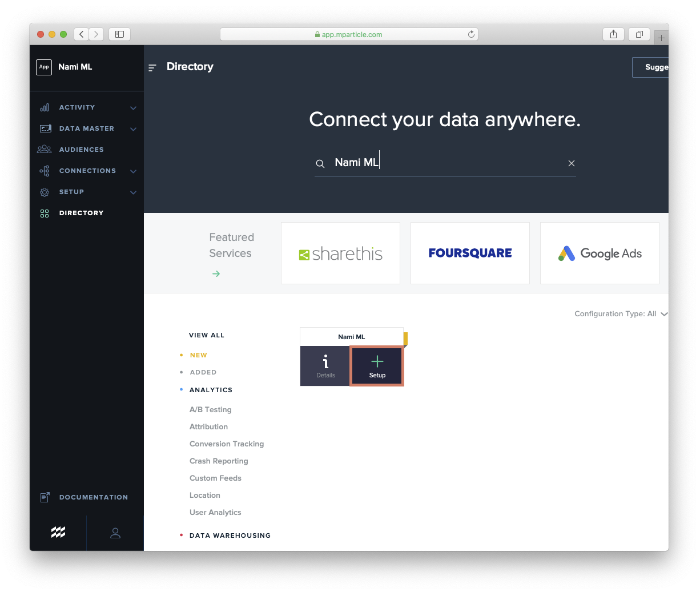This screenshot has height=592, width=700.
Task: Click the Data Master icon in sidebar
Action: click(45, 128)
